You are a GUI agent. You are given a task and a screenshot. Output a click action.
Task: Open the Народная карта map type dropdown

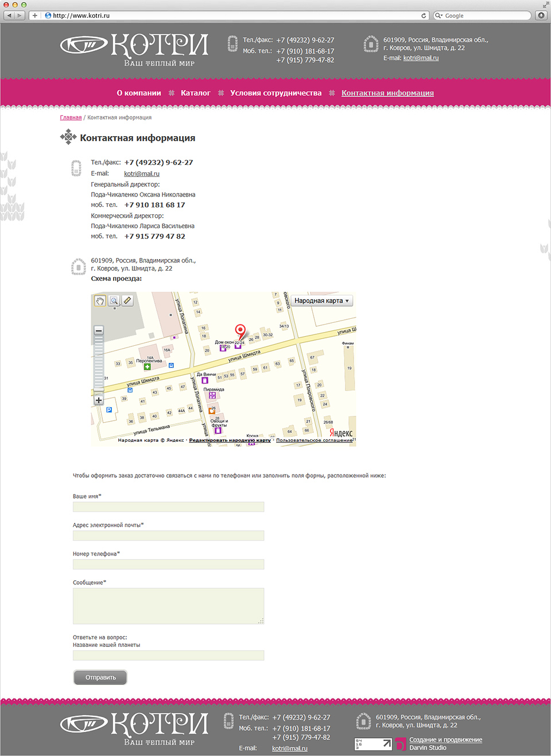click(x=322, y=300)
